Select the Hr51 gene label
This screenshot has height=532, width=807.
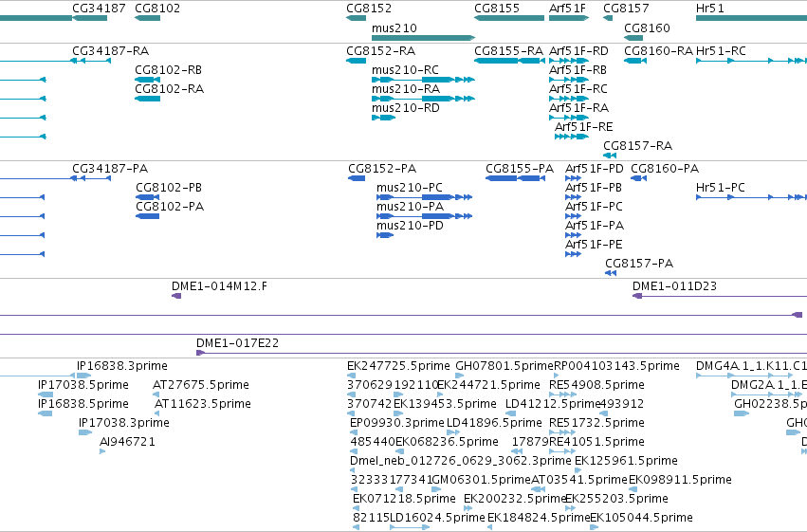pyautogui.click(x=709, y=9)
